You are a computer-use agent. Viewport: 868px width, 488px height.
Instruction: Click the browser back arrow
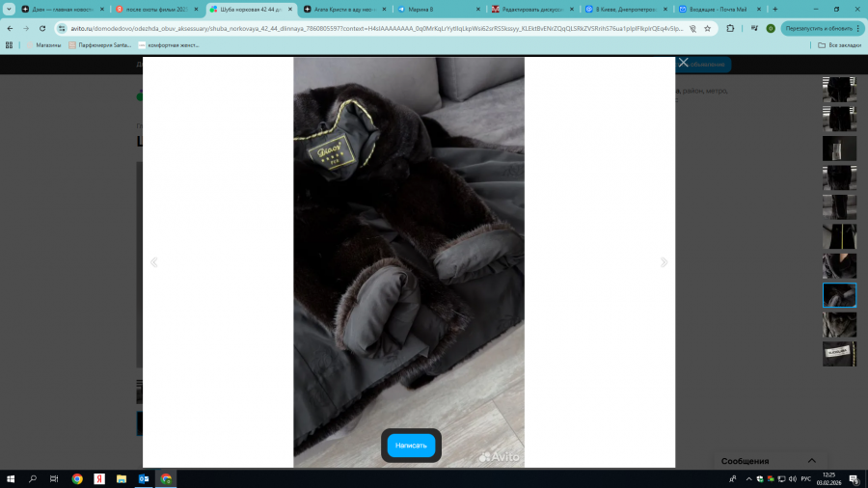[x=10, y=28]
